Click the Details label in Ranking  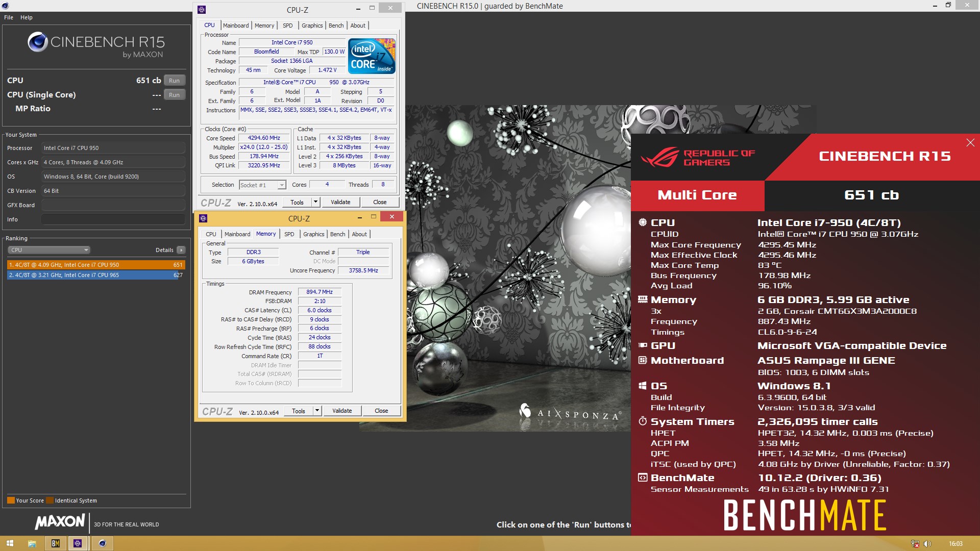point(164,250)
